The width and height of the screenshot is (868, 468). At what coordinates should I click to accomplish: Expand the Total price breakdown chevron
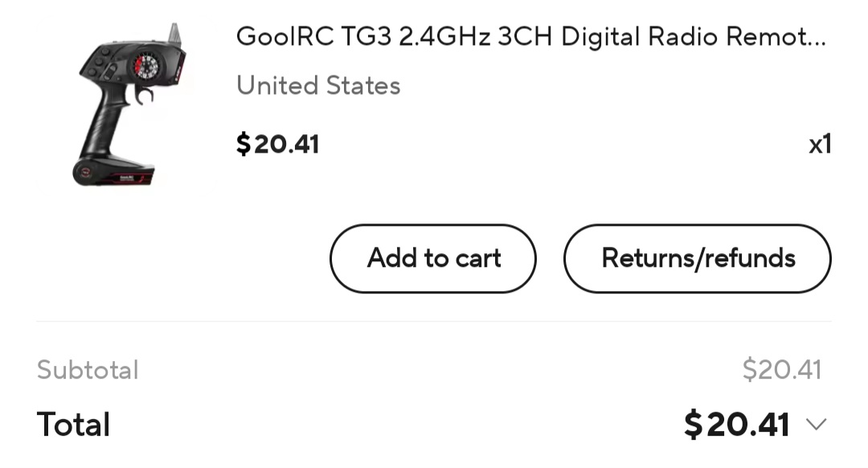pos(816,425)
